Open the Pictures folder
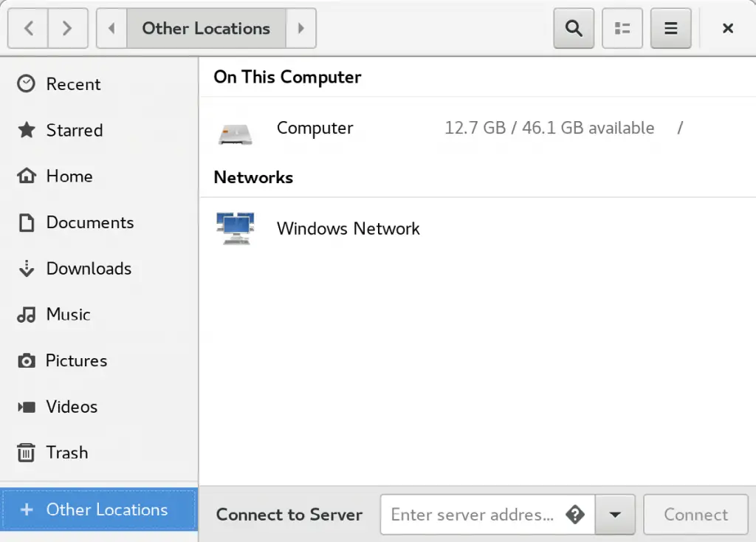 pos(77,360)
